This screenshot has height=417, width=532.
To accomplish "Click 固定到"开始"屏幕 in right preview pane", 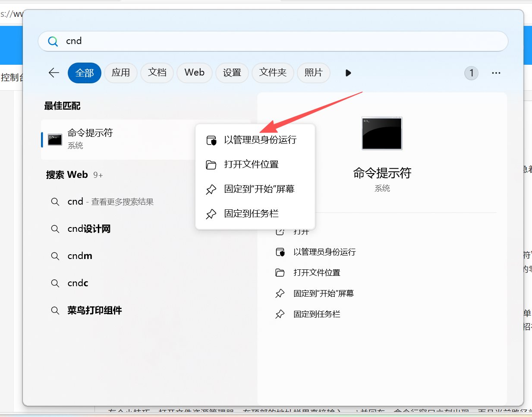I will click(324, 294).
